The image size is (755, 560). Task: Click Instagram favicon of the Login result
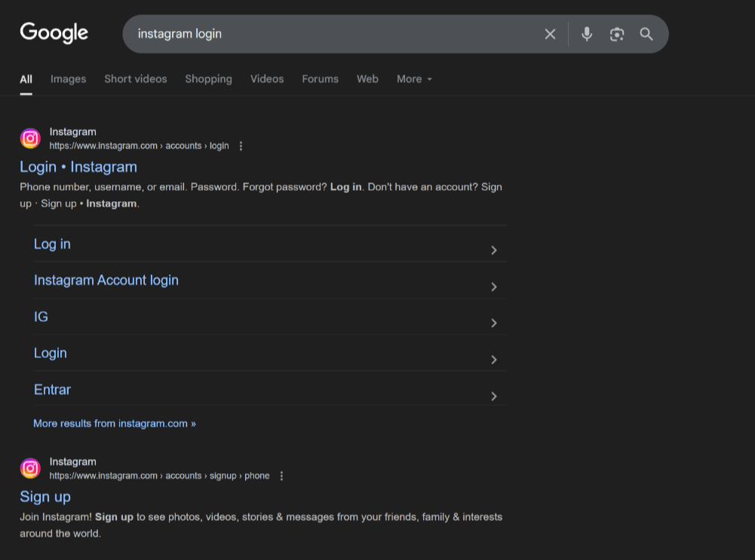pos(30,139)
